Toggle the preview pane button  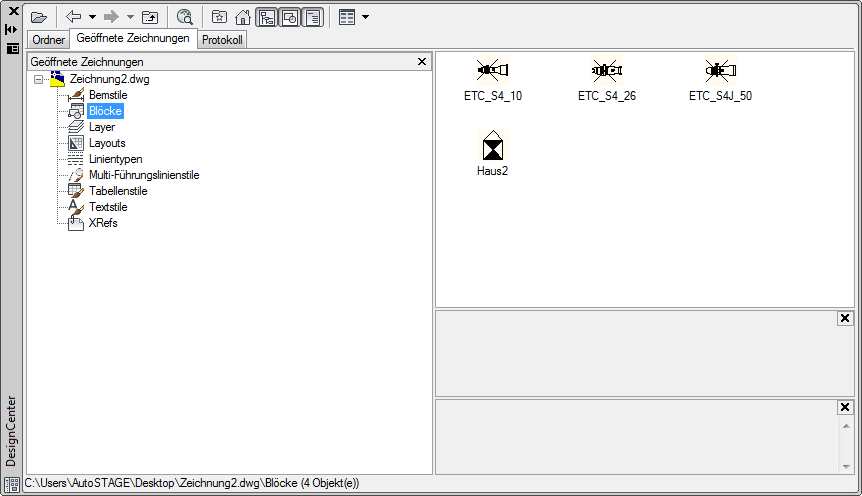pos(289,17)
